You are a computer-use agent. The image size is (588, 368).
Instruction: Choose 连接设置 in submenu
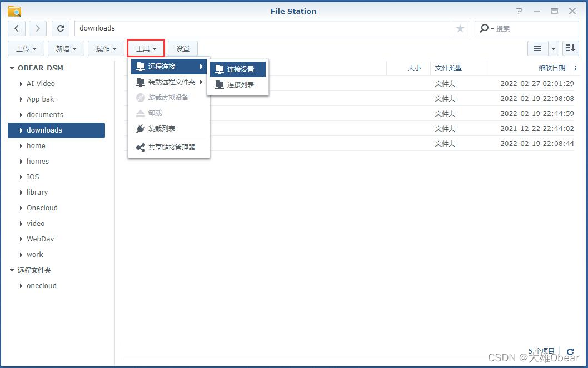tap(238, 69)
